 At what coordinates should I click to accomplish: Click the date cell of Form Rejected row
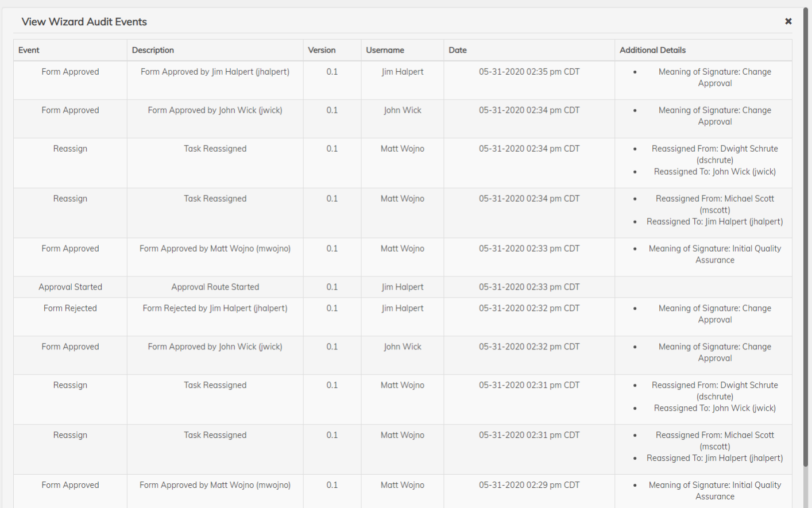click(529, 308)
